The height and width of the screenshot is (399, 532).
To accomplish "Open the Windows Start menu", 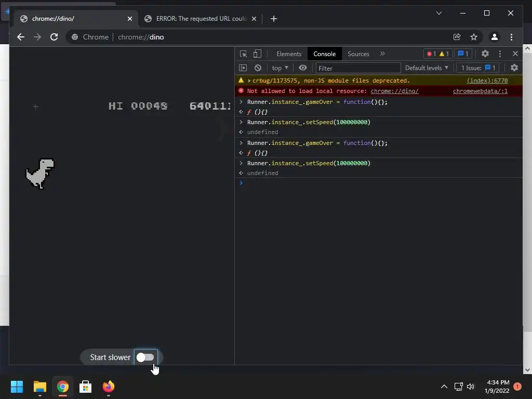I will 17,387.
